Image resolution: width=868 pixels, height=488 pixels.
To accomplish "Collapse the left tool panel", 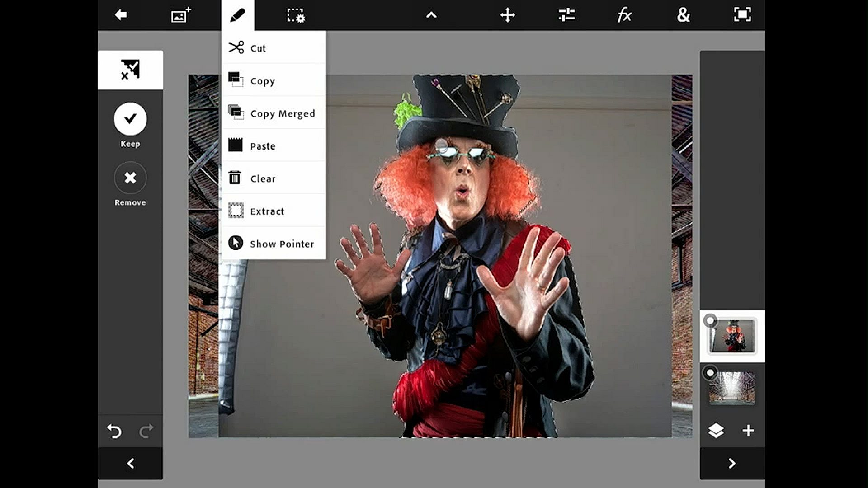I will click(x=130, y=463).
